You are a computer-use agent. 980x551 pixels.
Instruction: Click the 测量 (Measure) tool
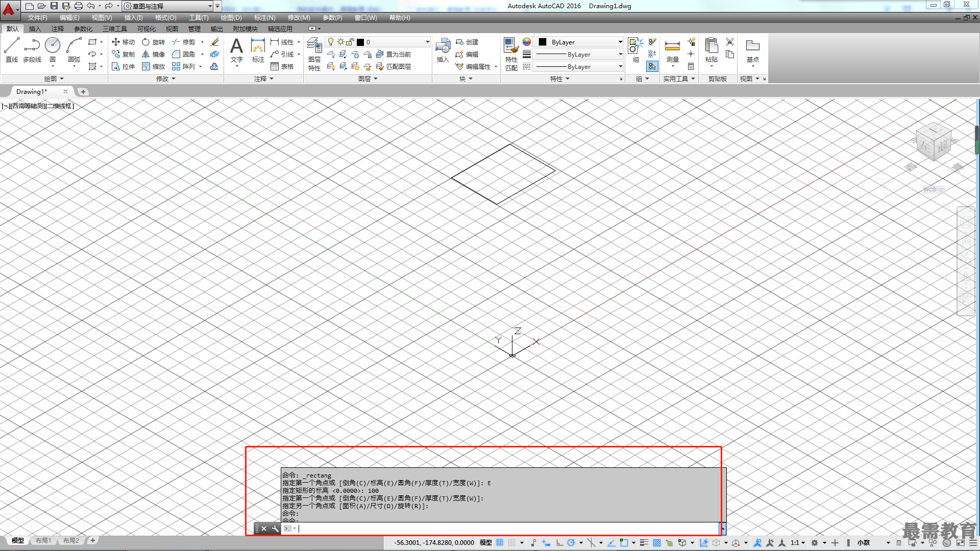pyautogui.click(x=673, y=50)
